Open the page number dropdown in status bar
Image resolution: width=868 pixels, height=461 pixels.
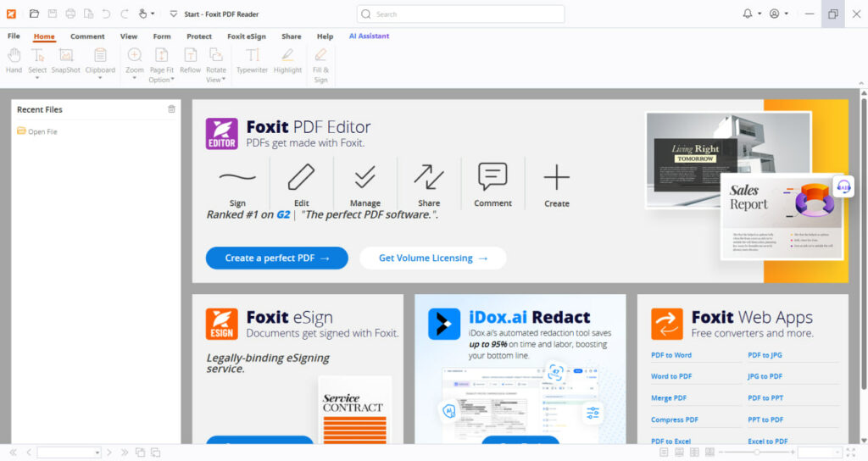coord(97,453)
